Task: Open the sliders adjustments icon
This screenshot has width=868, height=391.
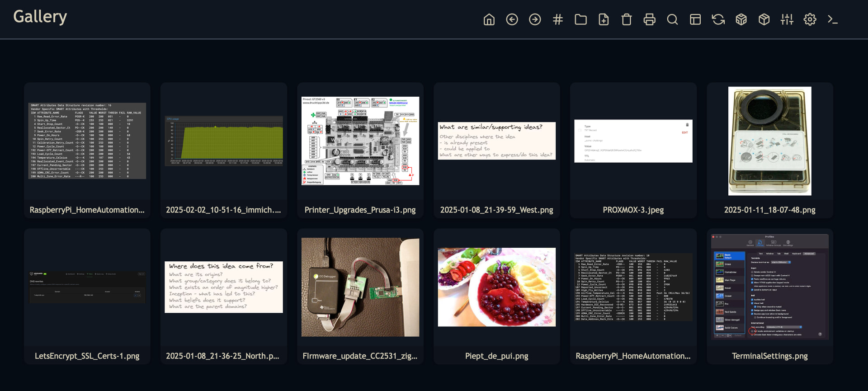Action: 787,19
